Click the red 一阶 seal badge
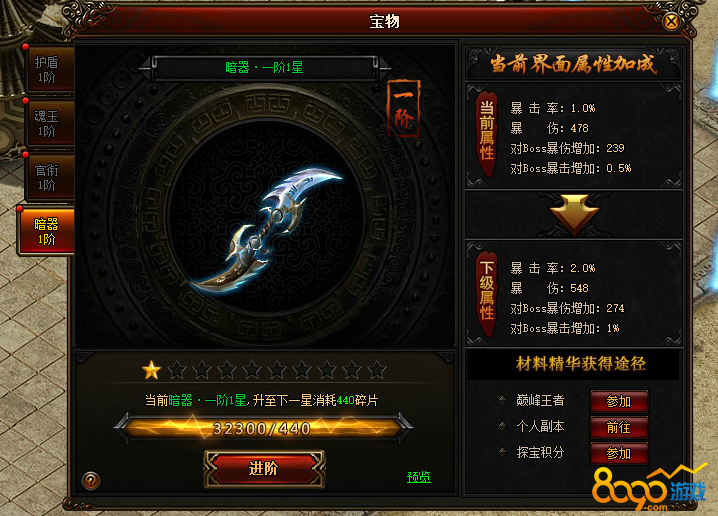Image resolution: width=718 pixels, height=516 pixels. pos(403,109)
